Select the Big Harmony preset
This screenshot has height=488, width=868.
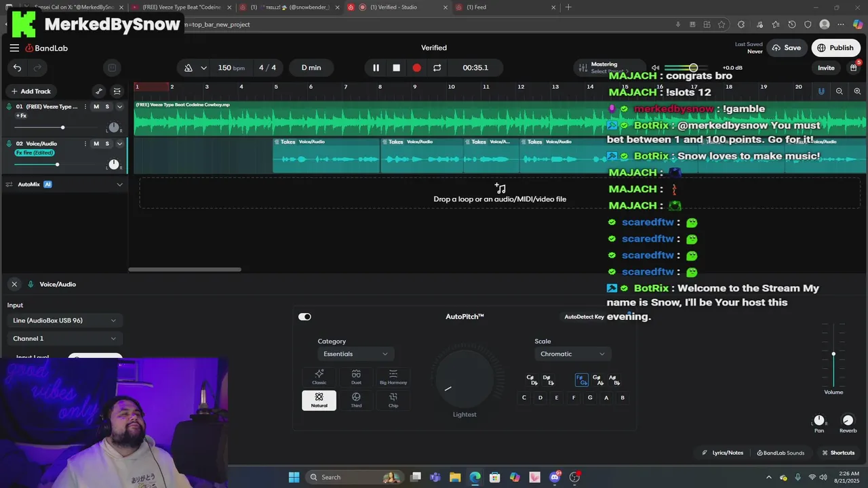pyautogui.click(x=393, y=377)
